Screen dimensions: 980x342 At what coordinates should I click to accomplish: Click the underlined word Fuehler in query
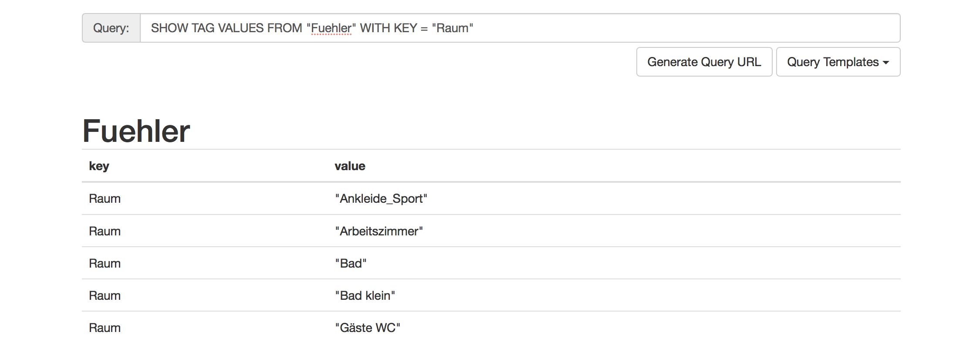pyautogui.click(x=331, y=28)
